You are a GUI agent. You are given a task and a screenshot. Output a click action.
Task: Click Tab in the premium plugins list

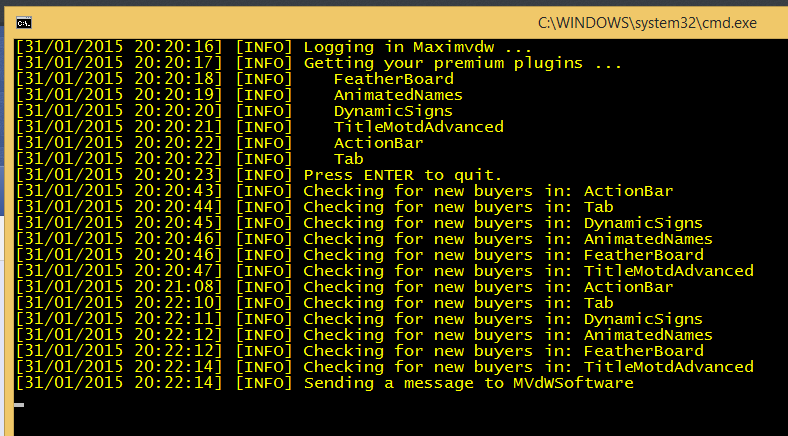pos(349,160)
